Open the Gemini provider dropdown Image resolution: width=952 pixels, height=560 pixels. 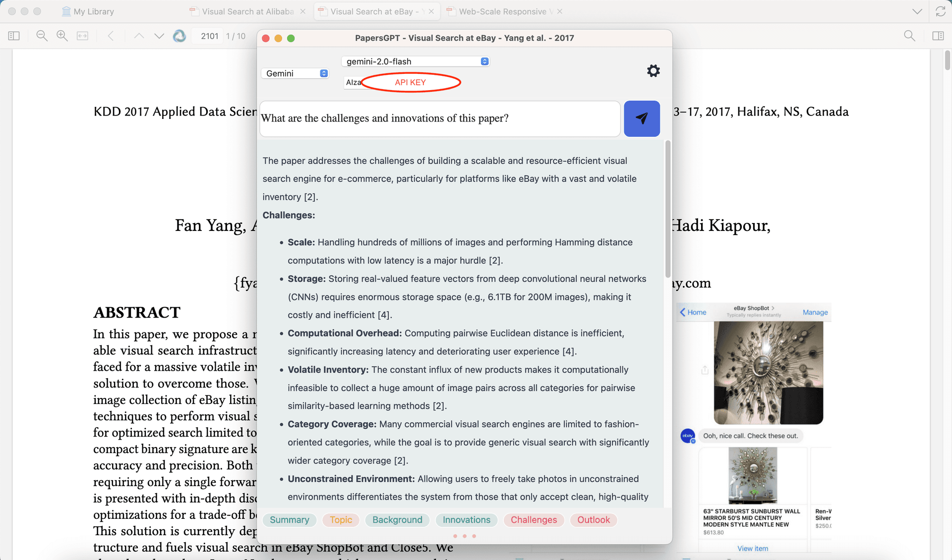click(x=295, y=73)
